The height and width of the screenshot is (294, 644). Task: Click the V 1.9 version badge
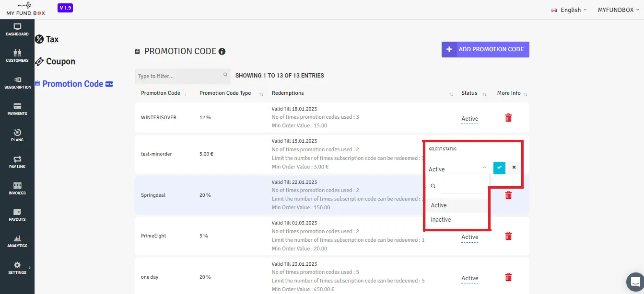point(65,8)
